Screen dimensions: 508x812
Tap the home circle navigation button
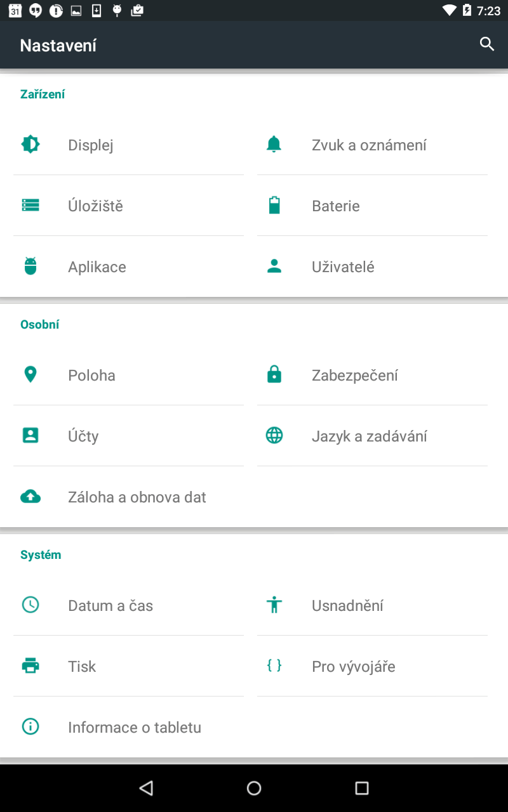[x=254, y=788]
